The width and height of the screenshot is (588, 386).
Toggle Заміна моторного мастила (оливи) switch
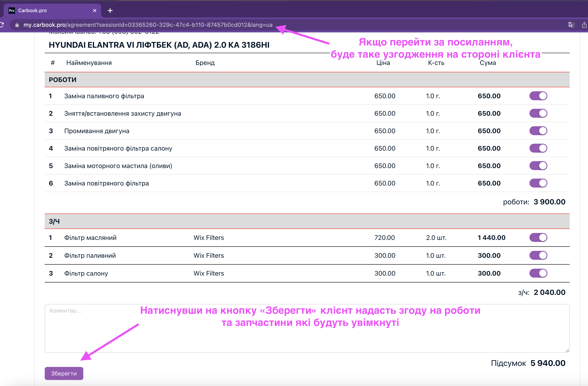coord(538,166)
